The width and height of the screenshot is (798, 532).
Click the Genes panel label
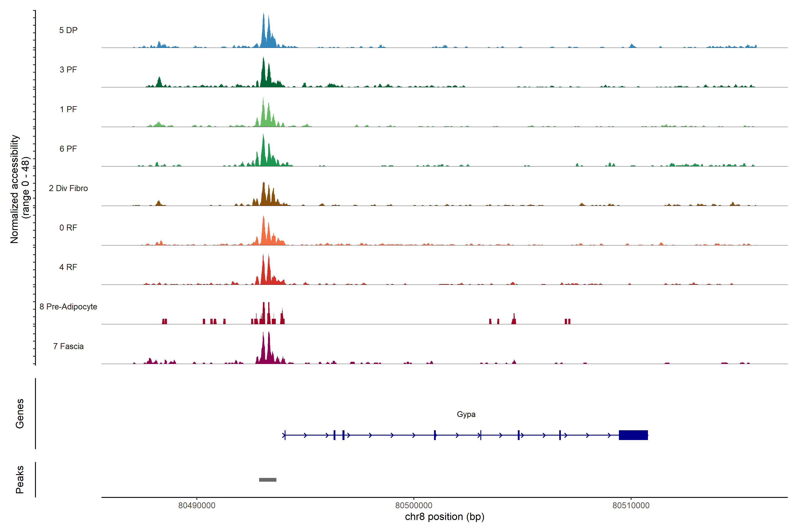coord(20,413)
